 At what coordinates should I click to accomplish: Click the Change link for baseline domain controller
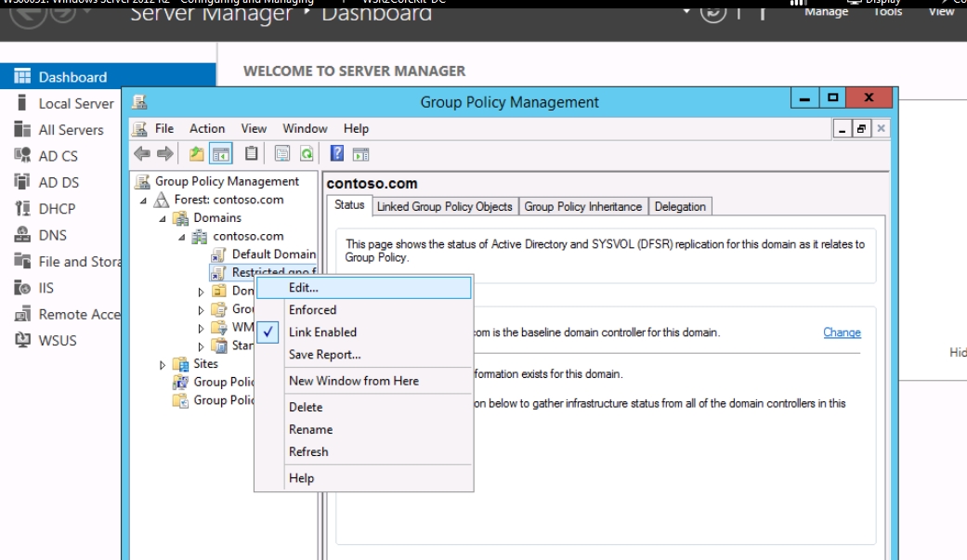coord(842,332)
